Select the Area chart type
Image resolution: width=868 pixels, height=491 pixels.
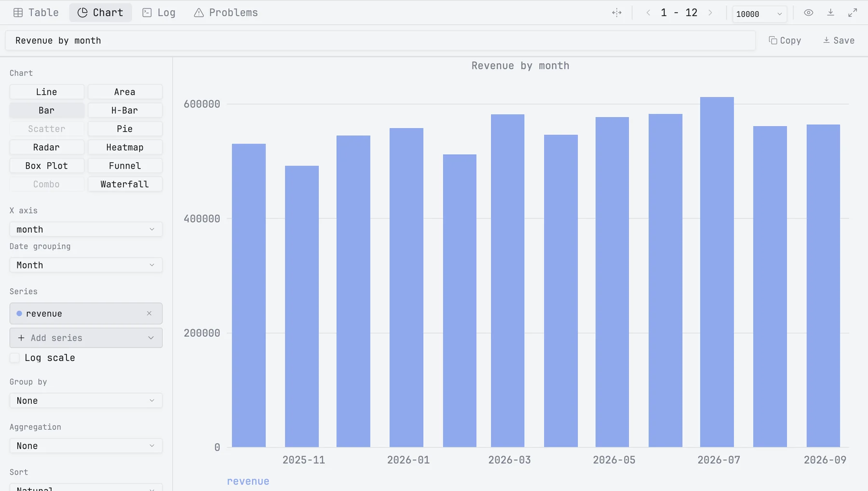(x=125, y=92)
